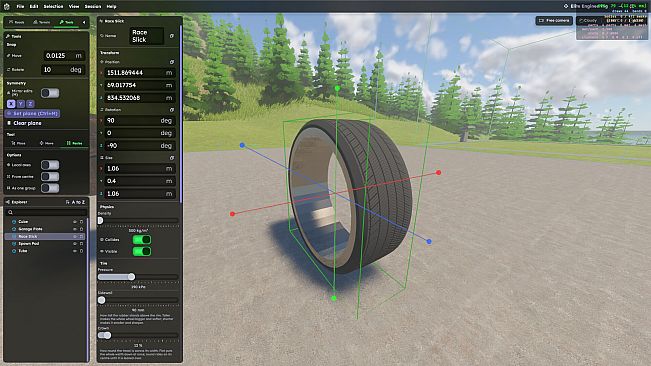The image size is (651, 366).
Task: Select the Move tool
Action: coord(46,143)
